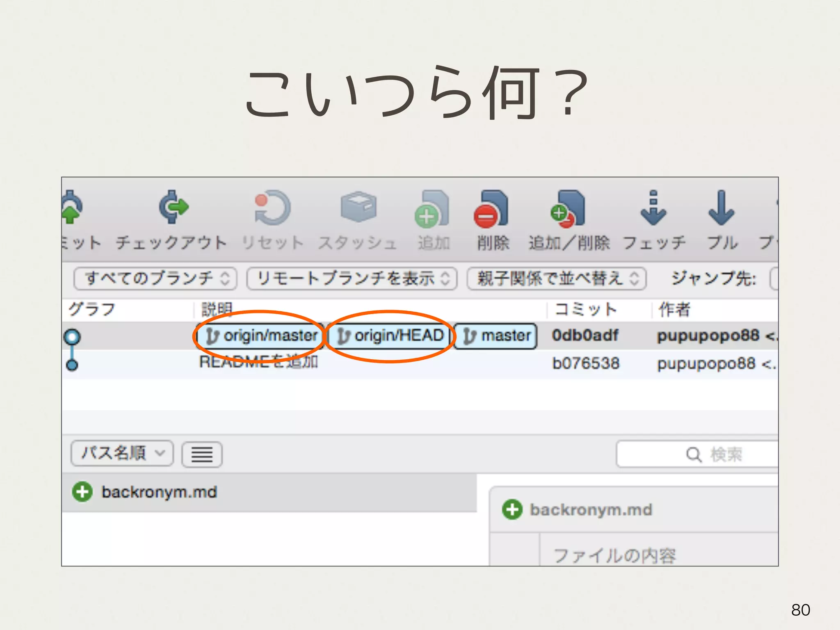
Task: Click the Fetch (フェッチ) arrow icon
Action: 653,208
